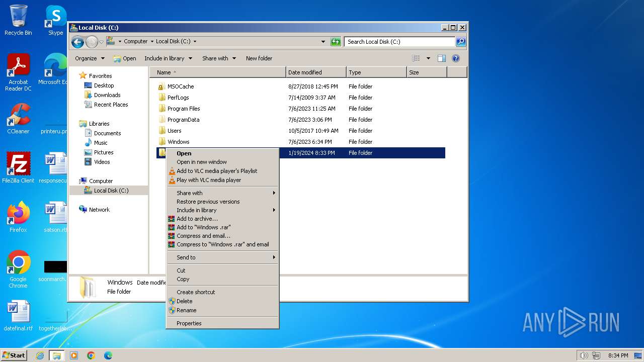Screen dimensions: 644x362
Task: Click into the Search Local Disk (C:) field
Action: click(x=400, y=42)
